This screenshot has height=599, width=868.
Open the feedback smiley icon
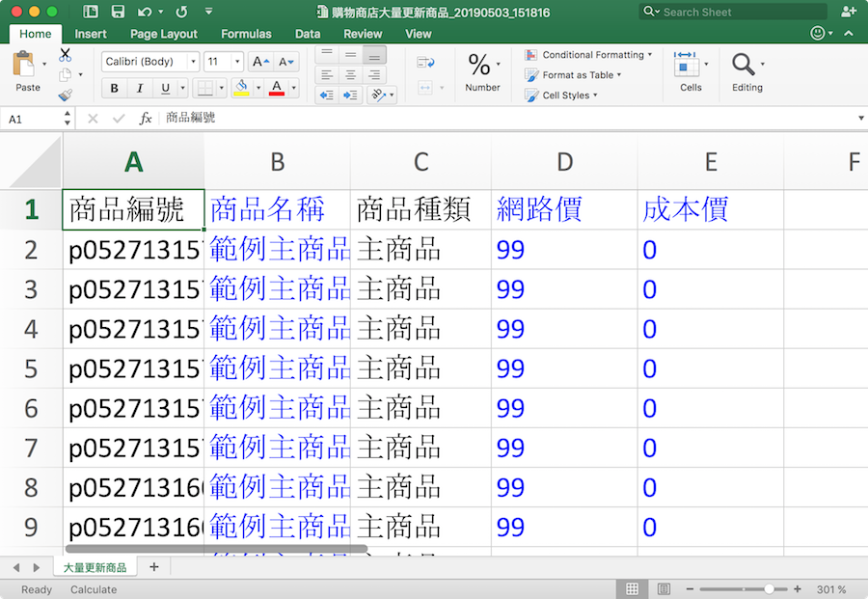[x=818, y=33]
